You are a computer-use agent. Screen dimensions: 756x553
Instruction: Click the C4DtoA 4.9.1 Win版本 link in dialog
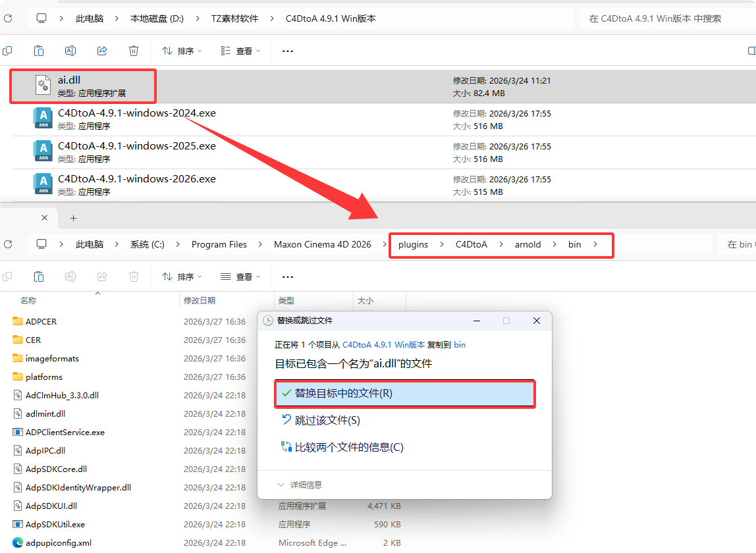(383, 345)
